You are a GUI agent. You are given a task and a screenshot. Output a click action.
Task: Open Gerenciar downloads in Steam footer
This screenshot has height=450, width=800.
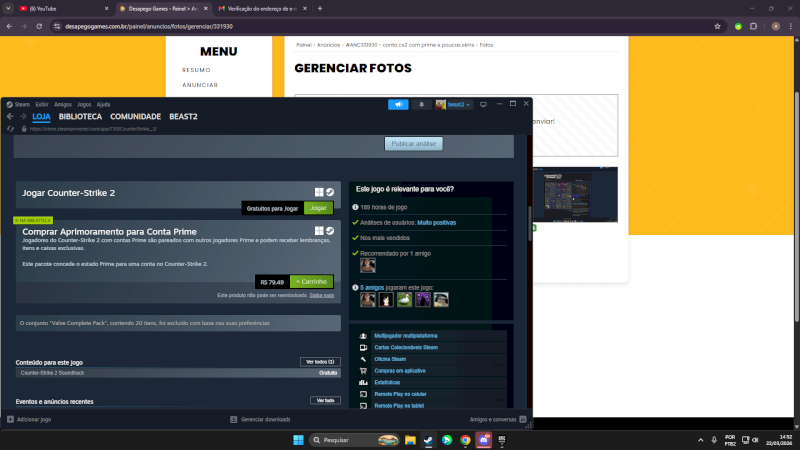click(x=260, y=419)
